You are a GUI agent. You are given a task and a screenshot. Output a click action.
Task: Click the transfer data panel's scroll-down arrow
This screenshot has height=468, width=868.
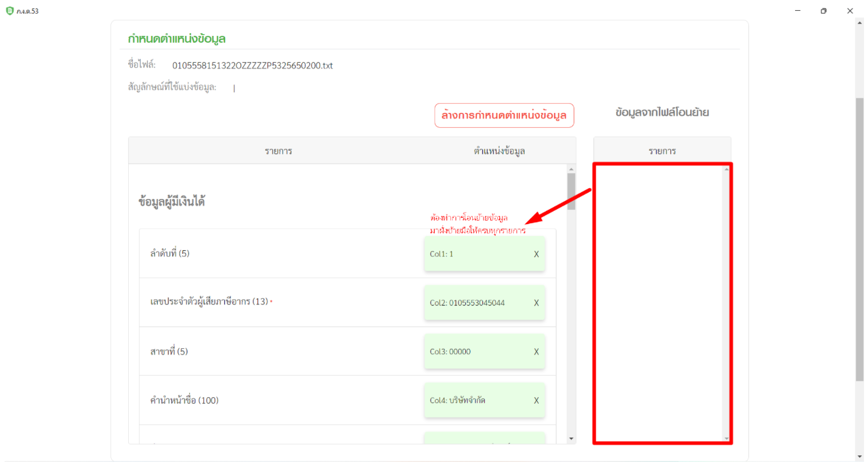726,438
